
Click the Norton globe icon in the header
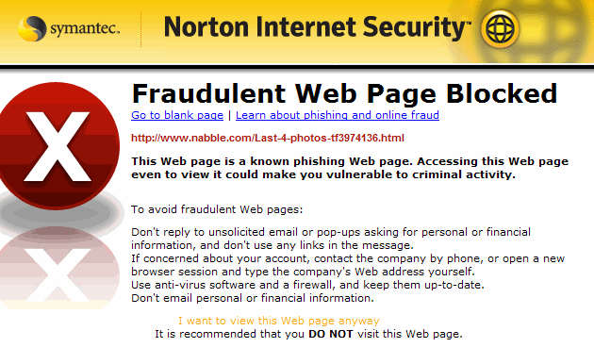tap(500, 29)
